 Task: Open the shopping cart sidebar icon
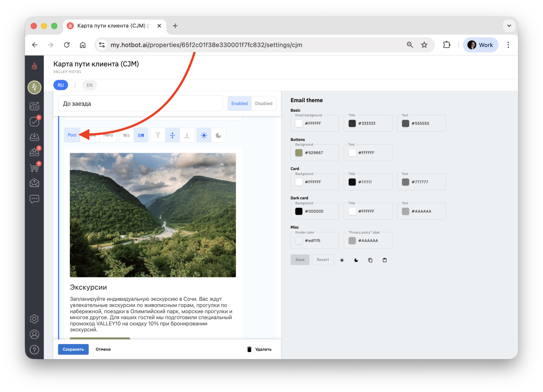pyautogui.click(x=35, y=168)
